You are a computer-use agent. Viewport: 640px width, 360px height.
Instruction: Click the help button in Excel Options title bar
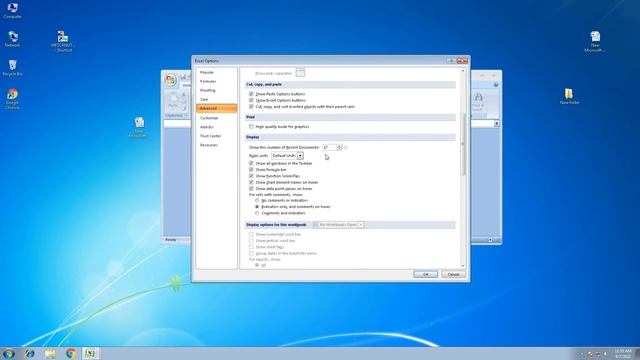451,60
